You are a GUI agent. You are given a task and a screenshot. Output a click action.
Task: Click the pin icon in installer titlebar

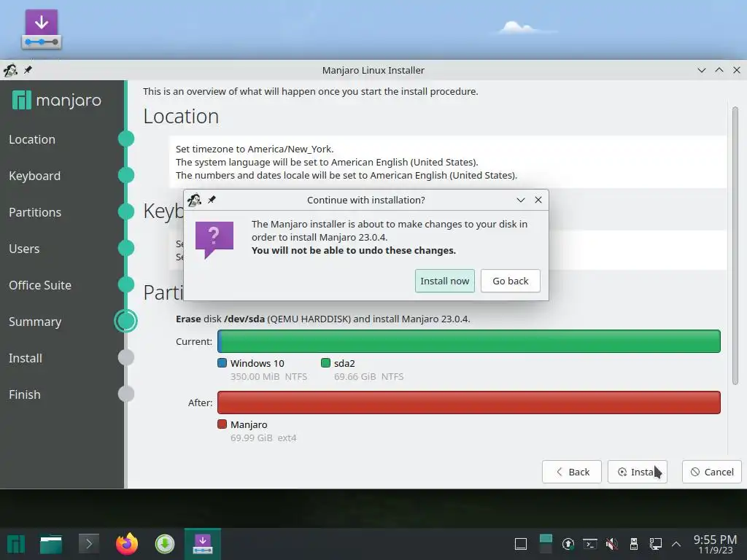(28, 70)
